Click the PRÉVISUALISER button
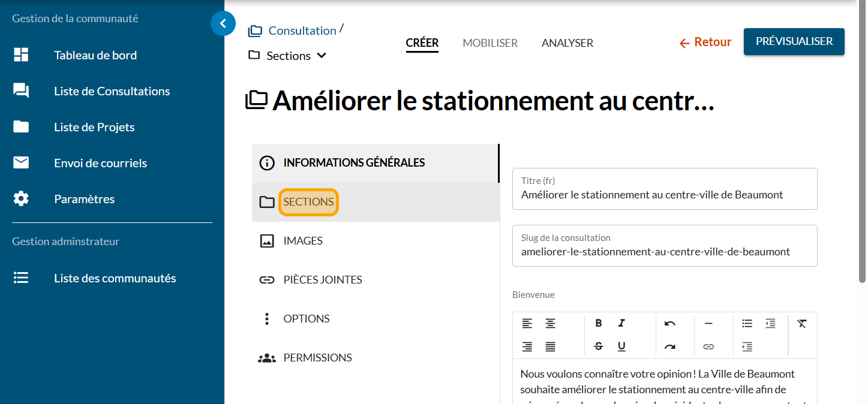 794,42
